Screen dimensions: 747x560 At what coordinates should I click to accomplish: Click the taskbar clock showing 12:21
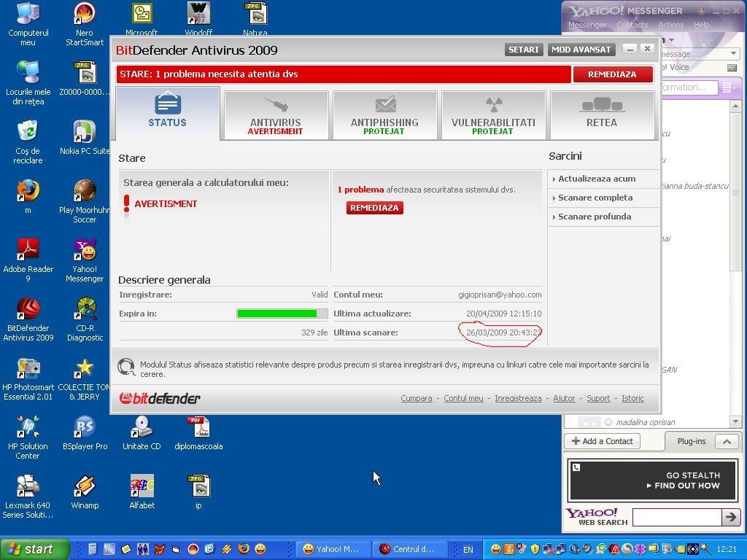point(727,550)
